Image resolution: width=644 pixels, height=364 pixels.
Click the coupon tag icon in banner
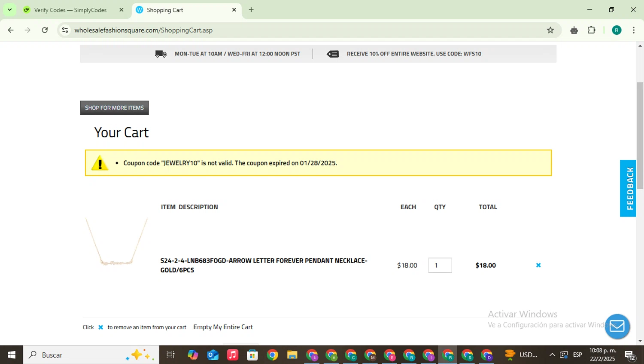(x=333, y=54)
